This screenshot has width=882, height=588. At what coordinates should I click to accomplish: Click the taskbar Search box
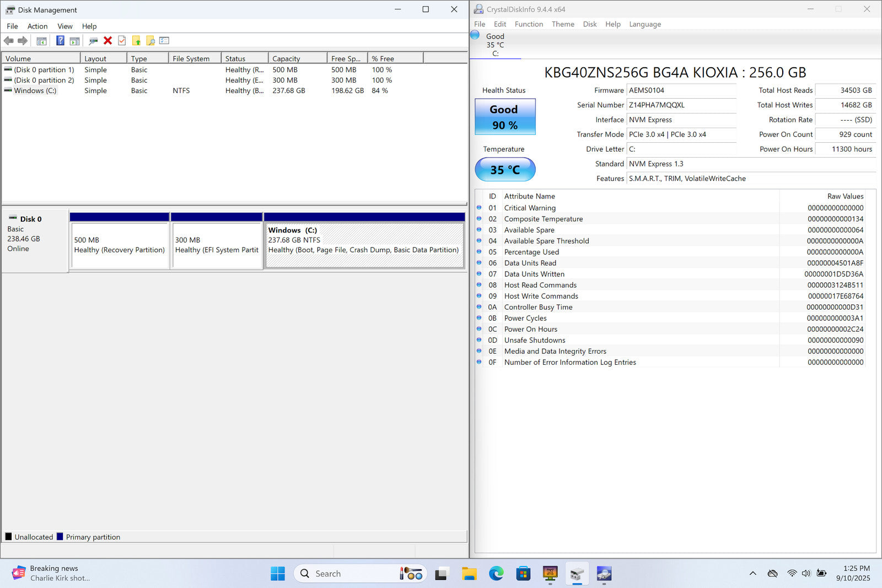click(361, 574)
